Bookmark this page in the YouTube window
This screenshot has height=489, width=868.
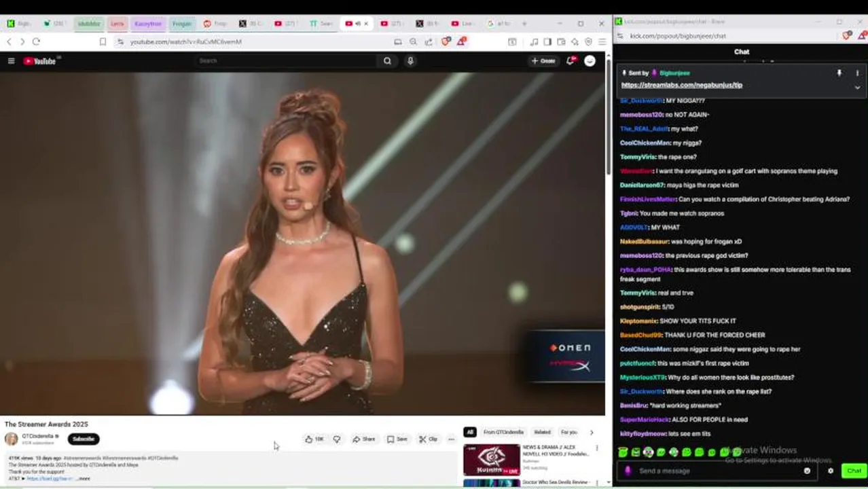[103, 41]
